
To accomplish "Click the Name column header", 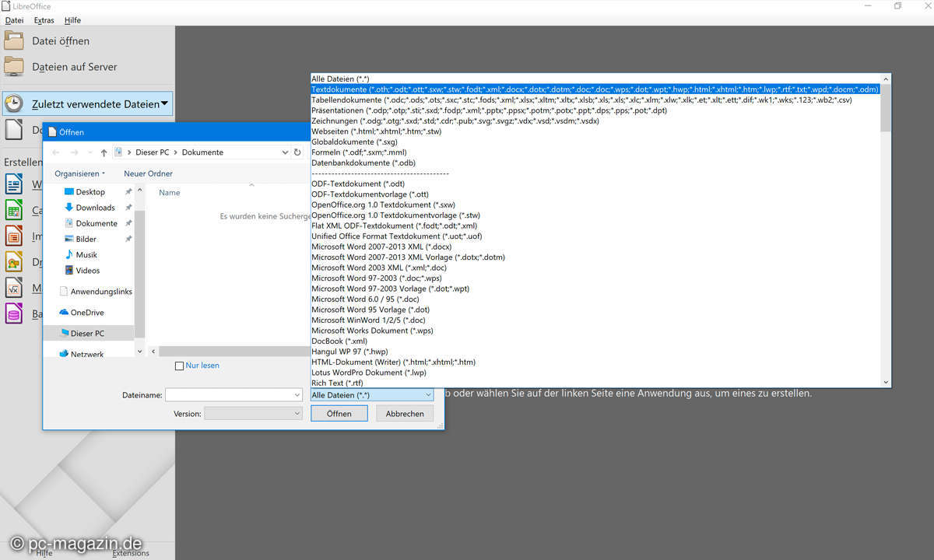I will click(x=170, y=193).
